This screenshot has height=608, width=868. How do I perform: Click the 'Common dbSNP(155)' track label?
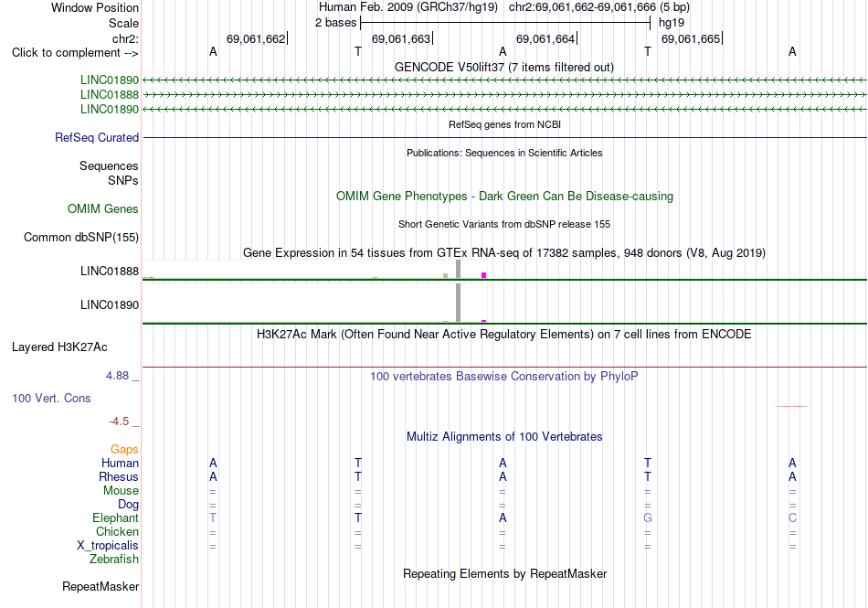tap(81, 238)
